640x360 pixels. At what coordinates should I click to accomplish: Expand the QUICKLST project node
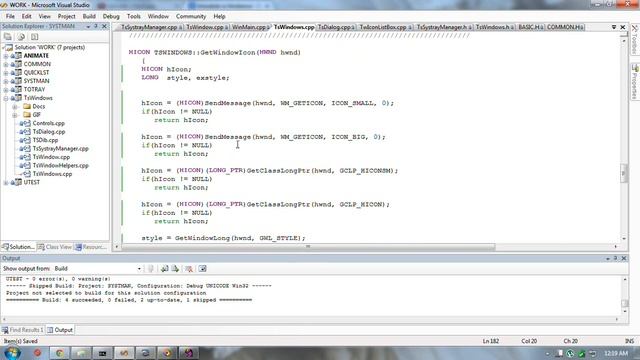point(6,73)
